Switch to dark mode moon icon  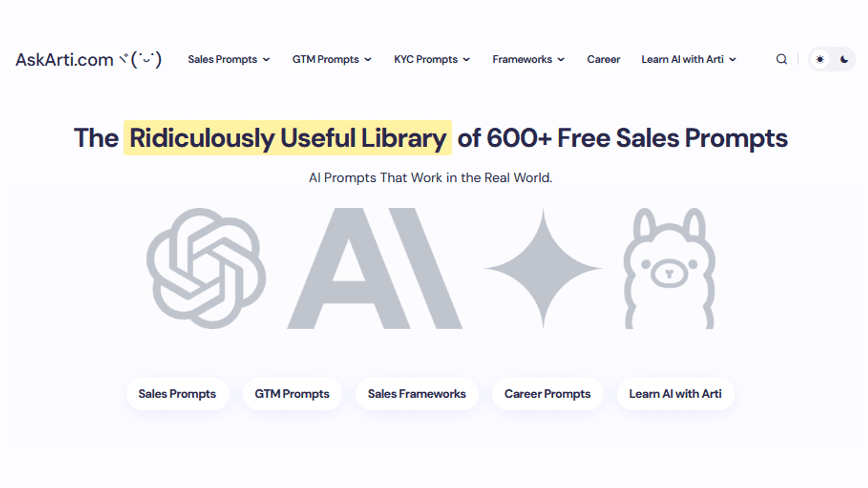[844, 60]
